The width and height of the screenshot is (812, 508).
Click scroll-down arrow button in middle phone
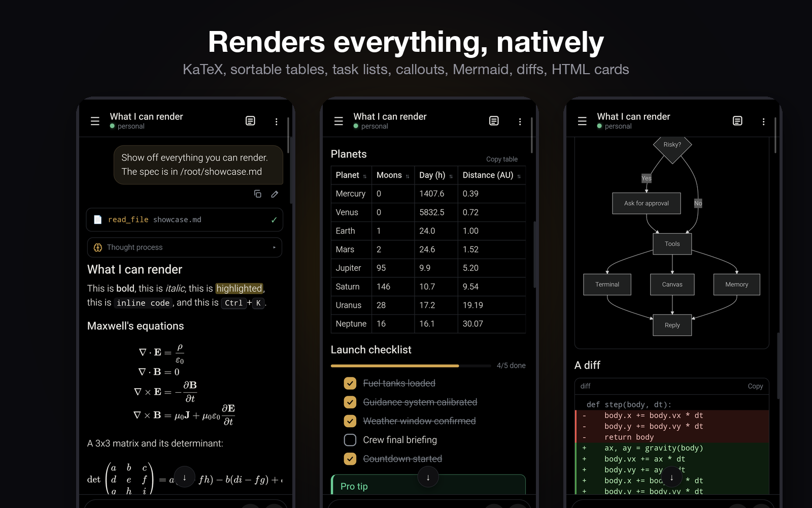pos(428,478)
